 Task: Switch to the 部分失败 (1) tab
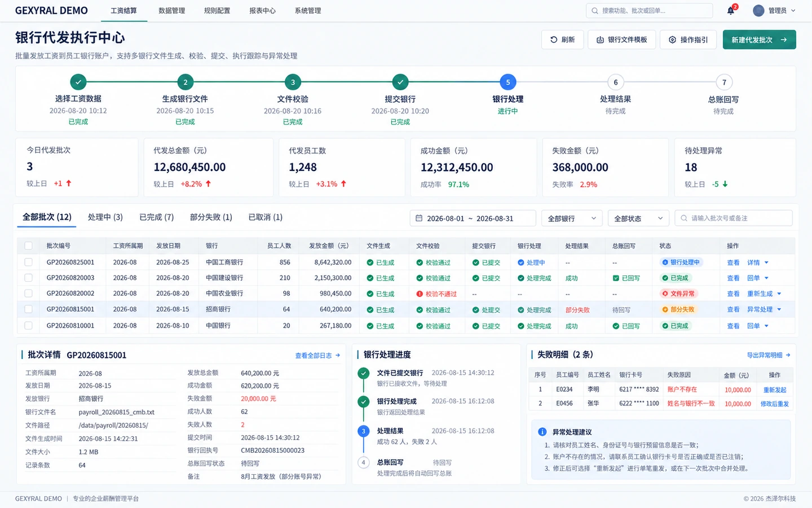(211, 217)
